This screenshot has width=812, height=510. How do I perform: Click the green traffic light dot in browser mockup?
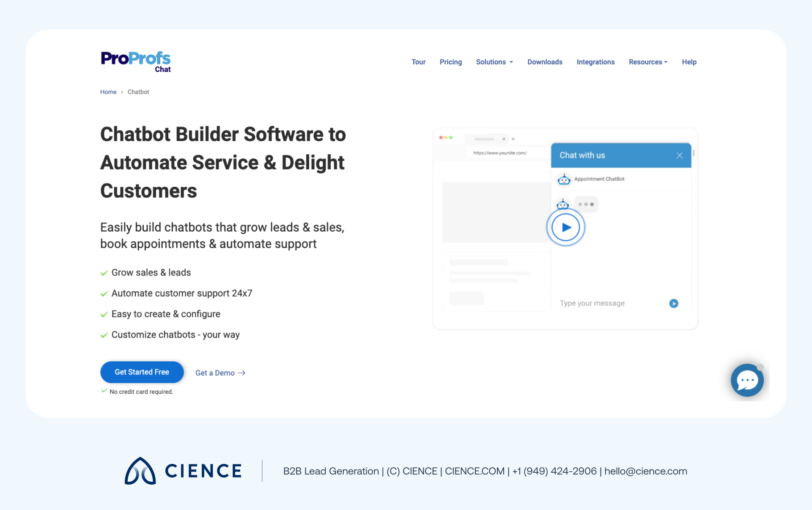(x=452, y=138)
